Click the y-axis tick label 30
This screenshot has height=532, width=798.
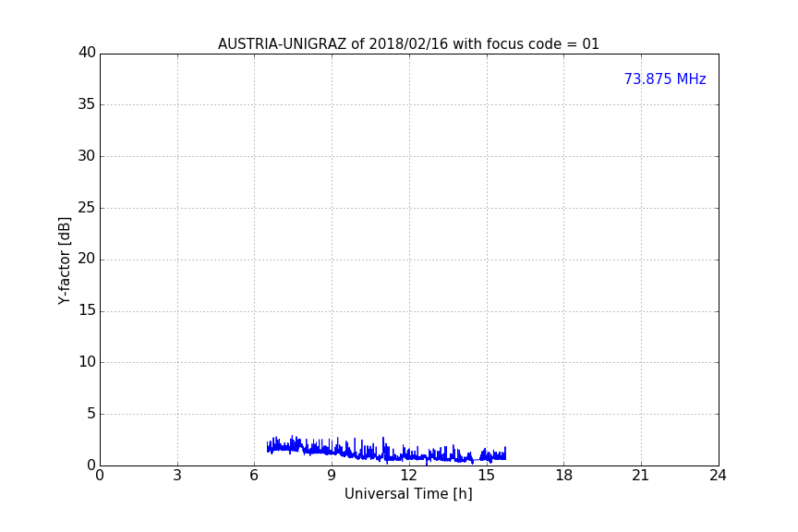tap(87, 156)
